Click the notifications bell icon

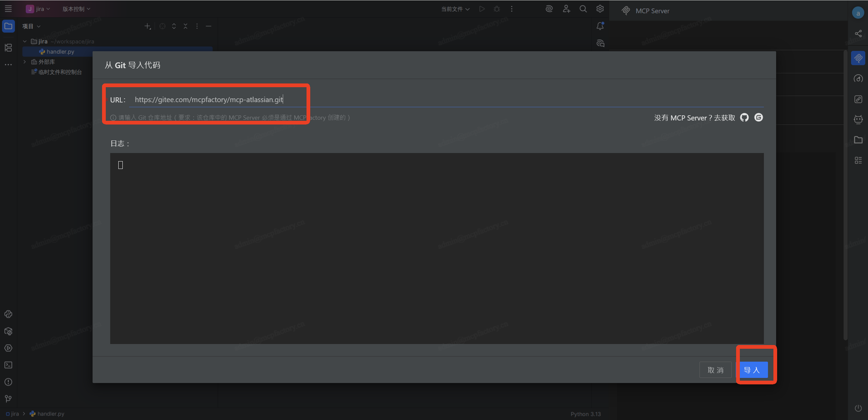click(x=600, y=26)
